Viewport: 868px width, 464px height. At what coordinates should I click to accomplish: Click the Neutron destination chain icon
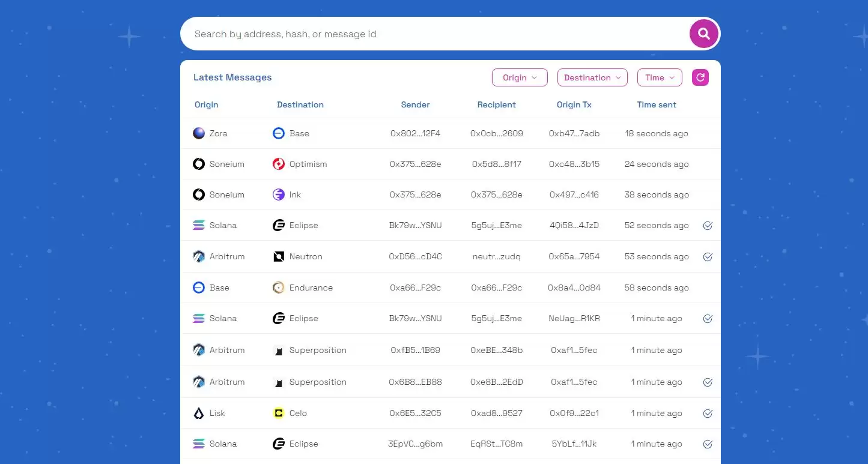coord(279,256)
